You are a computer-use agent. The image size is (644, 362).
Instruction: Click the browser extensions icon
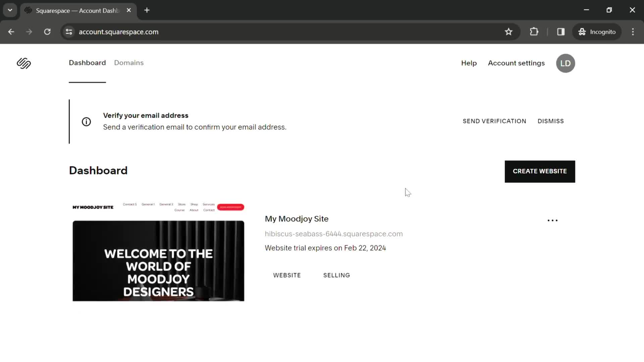tap(534, 32)
